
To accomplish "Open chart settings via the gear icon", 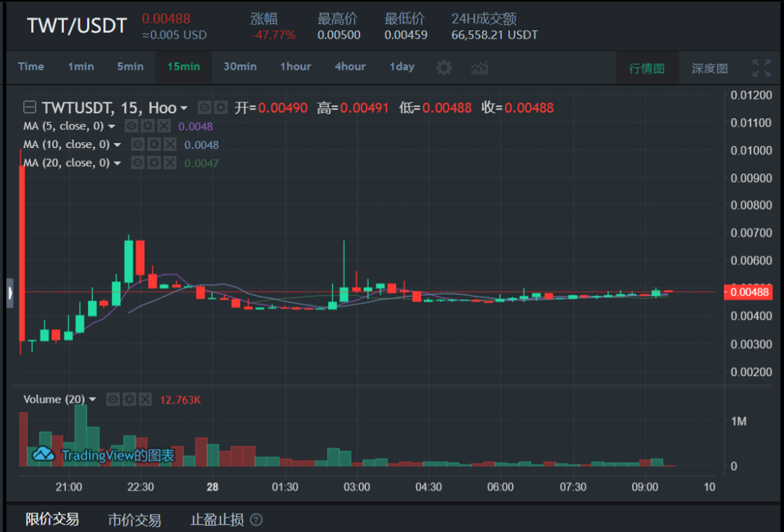I will pos(444,67).
